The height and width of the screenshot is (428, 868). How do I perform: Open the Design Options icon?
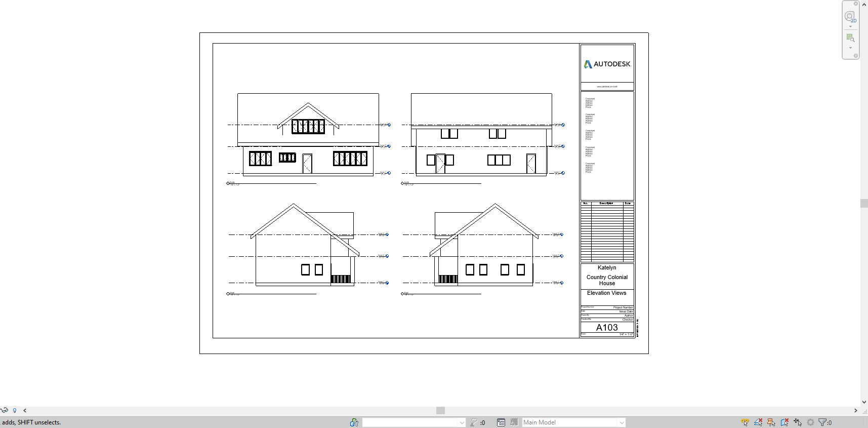501,422
